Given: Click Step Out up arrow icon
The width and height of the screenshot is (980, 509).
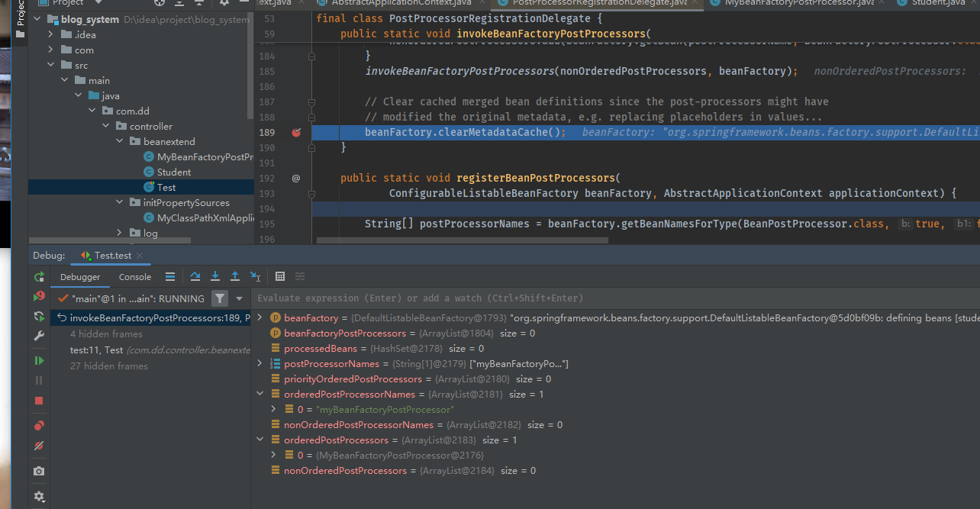Looking at the screenshot, I should tap(235, 276).
